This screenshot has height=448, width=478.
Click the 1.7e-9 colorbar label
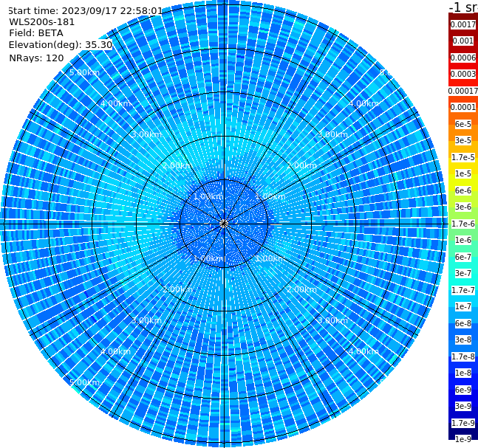(463, 423)
